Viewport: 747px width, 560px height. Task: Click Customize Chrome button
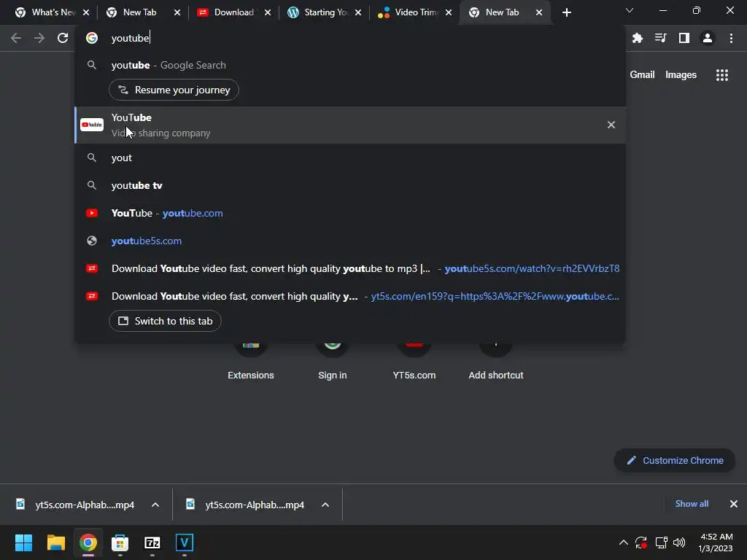[675, 461]
